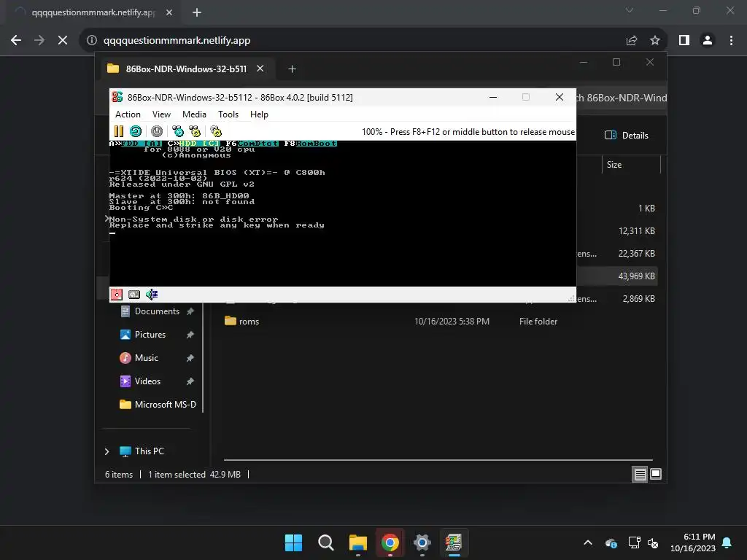The width and height of the screenshot is (747, 560).
Task: Open Chrome three-dot menu
Action: (x=731, y=41)
